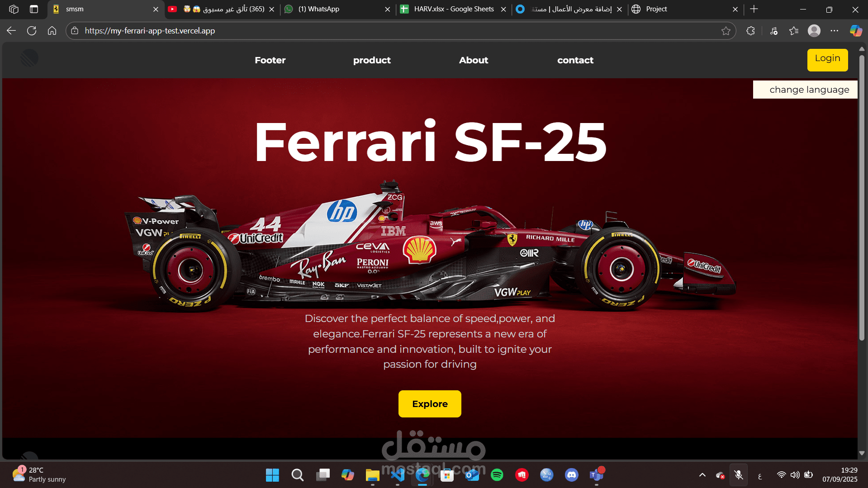Open Microsoft Teams from taskbar
The width and height of the screenshot is (868, 488).
click(597, 475)
